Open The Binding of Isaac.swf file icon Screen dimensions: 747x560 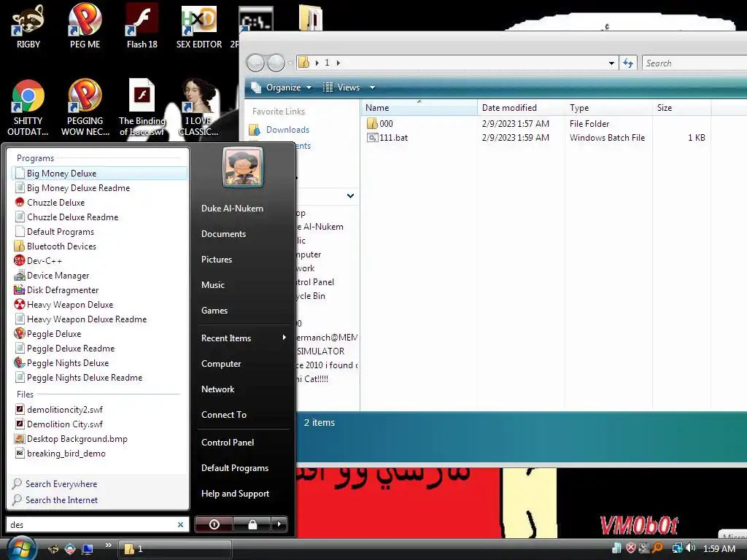142,108
